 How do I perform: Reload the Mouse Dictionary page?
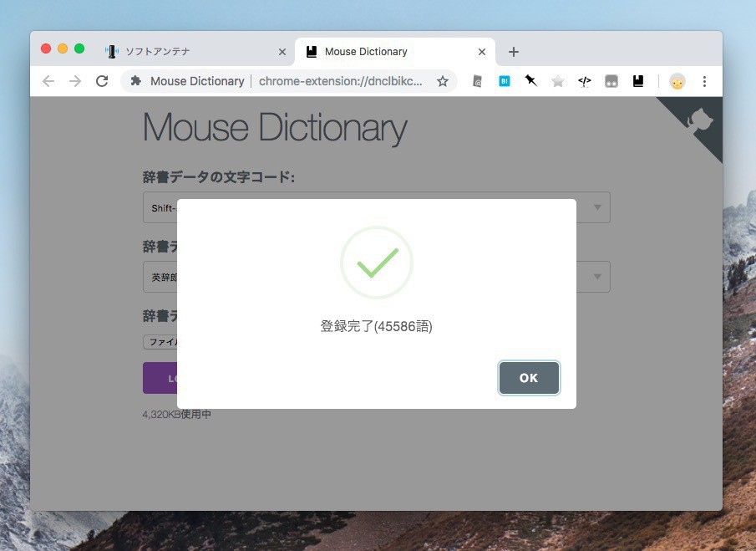[102, 81]
